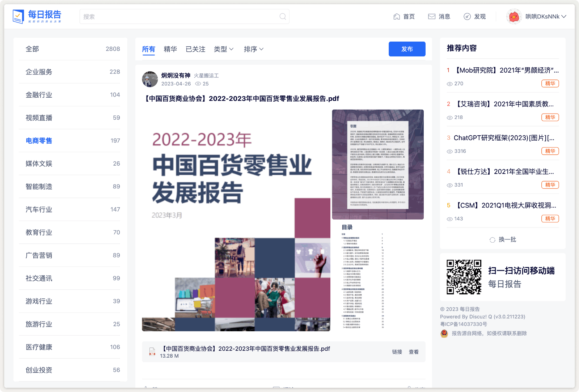579x392 pixels.
Task: Click the eye view-count icon on the post
Action: pos(199,84)
